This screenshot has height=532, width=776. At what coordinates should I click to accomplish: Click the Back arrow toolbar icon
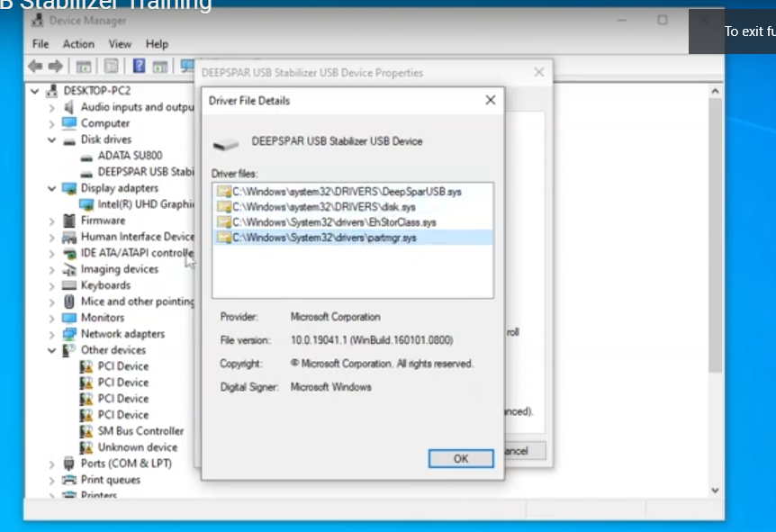(35, 66)
